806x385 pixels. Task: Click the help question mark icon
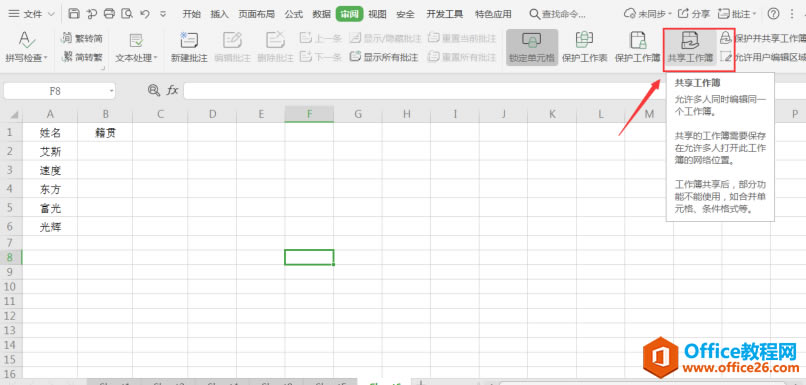[x=773, y=14]
